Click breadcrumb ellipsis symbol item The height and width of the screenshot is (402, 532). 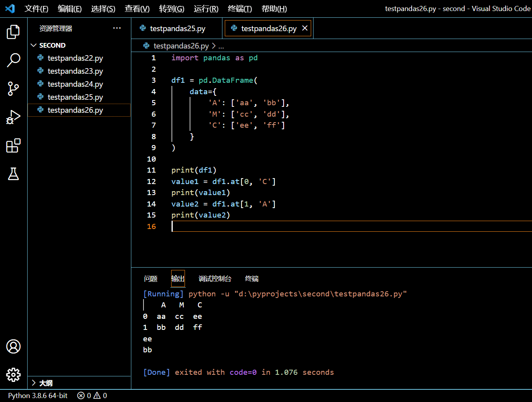click(x=221, y=46)
